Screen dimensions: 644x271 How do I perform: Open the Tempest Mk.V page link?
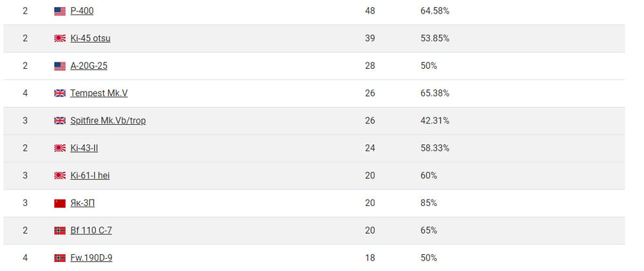pos(99,93)
